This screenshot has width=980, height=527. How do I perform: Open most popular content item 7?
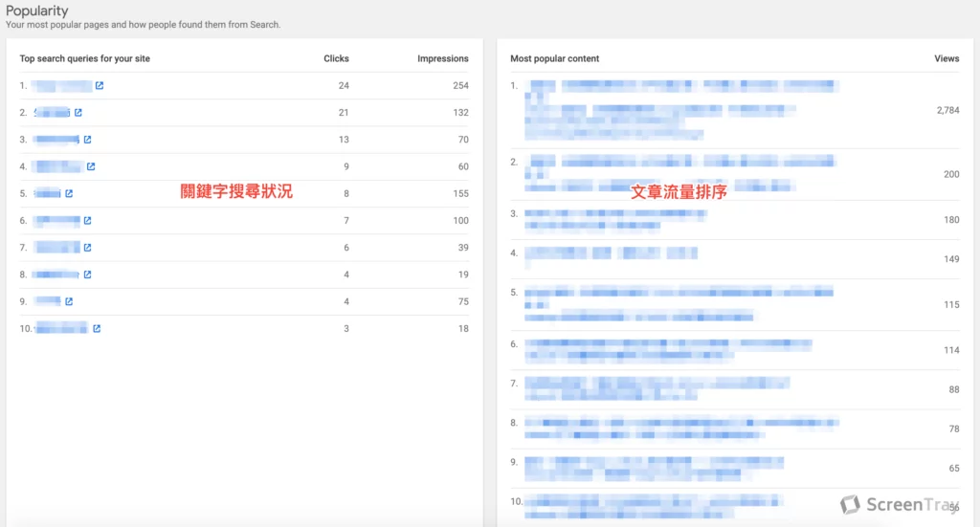pyautogui.click(x=657, y=389)
